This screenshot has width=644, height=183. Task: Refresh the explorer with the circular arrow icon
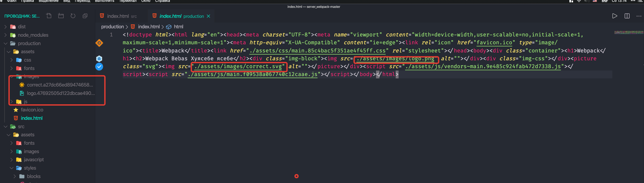click(x=73, y=16)
